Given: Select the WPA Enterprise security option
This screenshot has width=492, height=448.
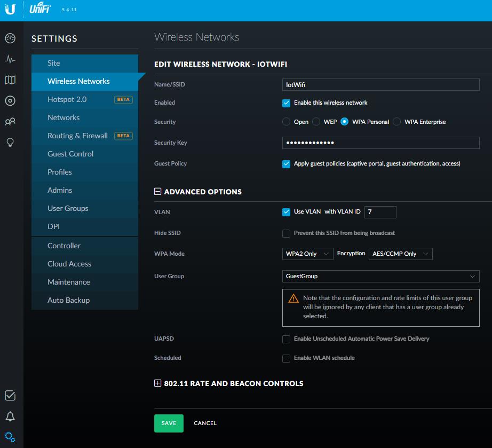Looking at the screenshot, I should 397,122.
